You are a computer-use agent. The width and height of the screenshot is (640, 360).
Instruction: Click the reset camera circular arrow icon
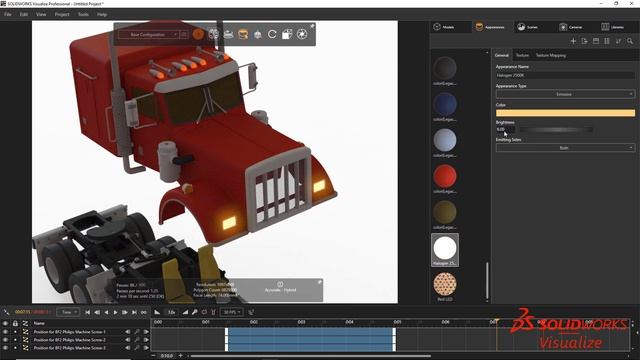coord(272,34)
